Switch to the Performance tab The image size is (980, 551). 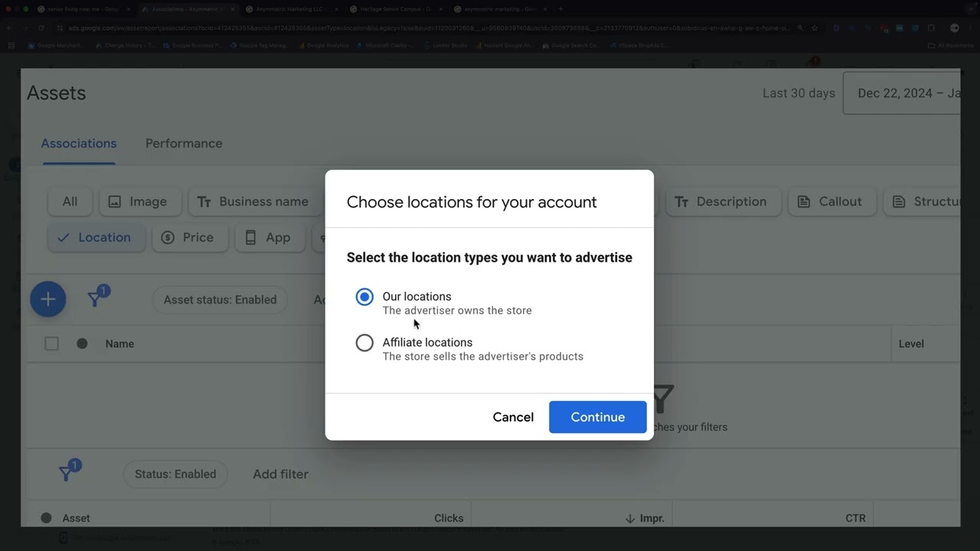[184, 143]
